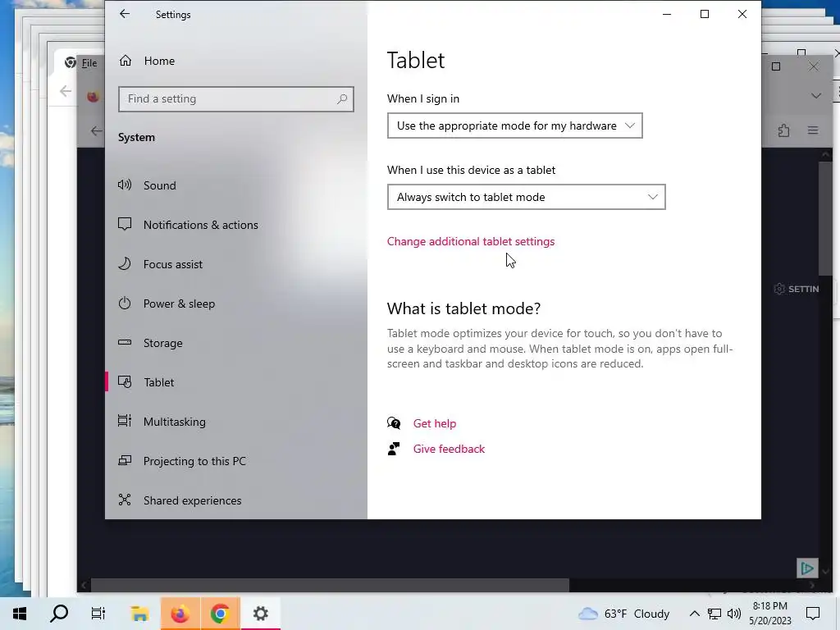The width and height of the screenshot is (840, 630).
Task: Click Firefox back arrow behind Settings
Action: tap(96, 130)
